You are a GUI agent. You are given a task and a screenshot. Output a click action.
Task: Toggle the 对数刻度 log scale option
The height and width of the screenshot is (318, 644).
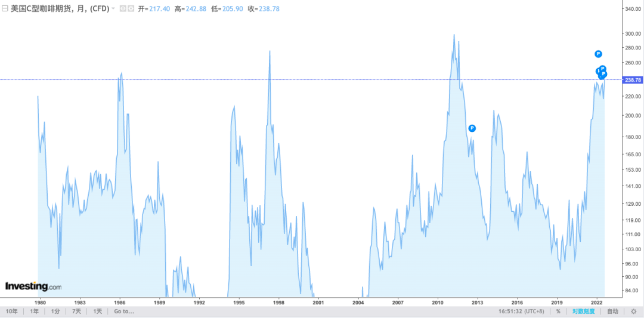(584, 311)
